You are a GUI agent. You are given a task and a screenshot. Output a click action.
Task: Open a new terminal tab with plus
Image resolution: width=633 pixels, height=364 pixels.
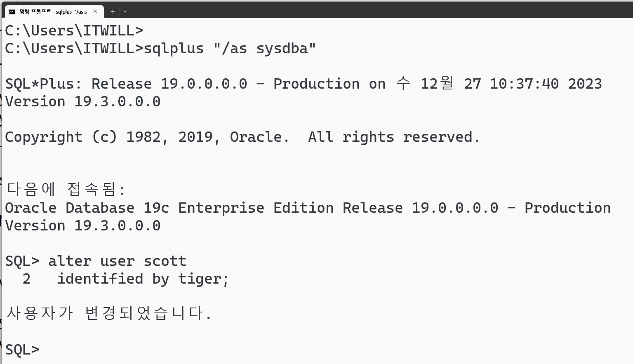(113, 12)
